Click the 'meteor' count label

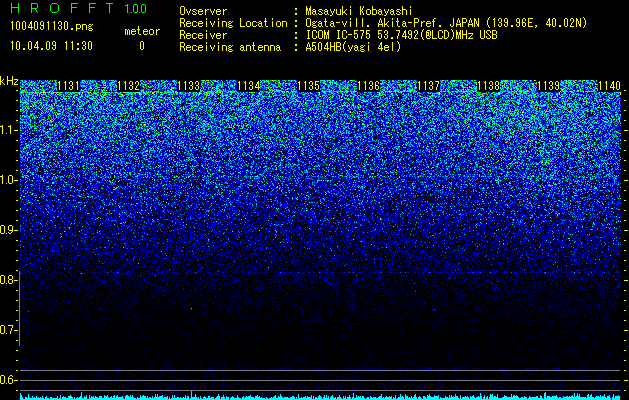[x=142, y=31]
